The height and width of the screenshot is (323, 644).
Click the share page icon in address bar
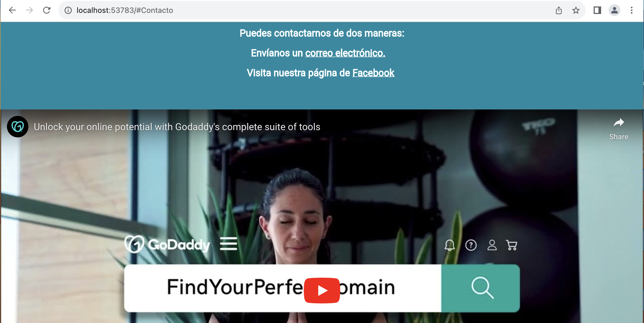coord(559,10)
